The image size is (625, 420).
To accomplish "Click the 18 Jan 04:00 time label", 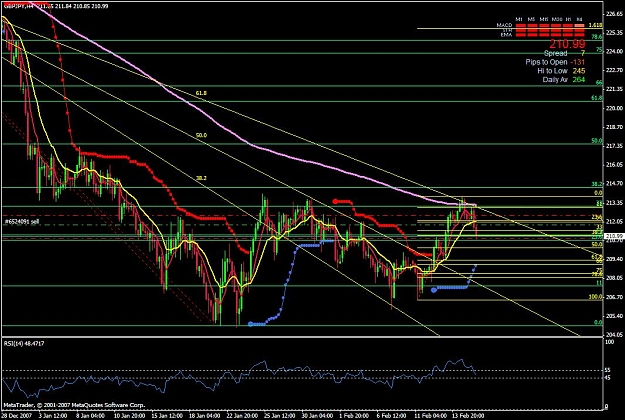I will pos(205,416).
